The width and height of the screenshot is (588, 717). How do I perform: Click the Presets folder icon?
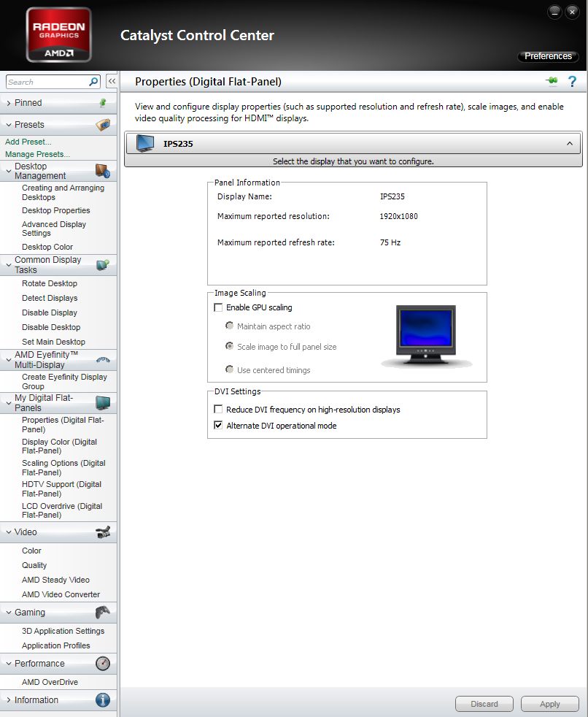pyautogui.click(x=103, y=125)
